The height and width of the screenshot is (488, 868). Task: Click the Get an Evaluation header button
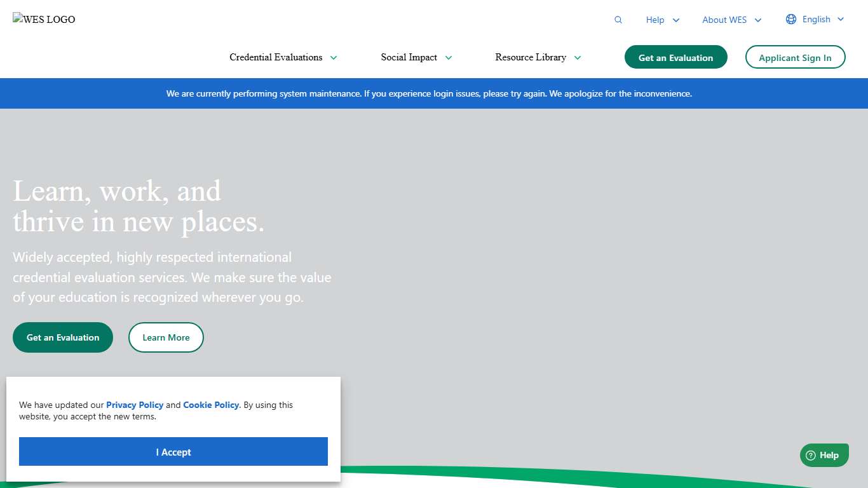coord(675,57)
